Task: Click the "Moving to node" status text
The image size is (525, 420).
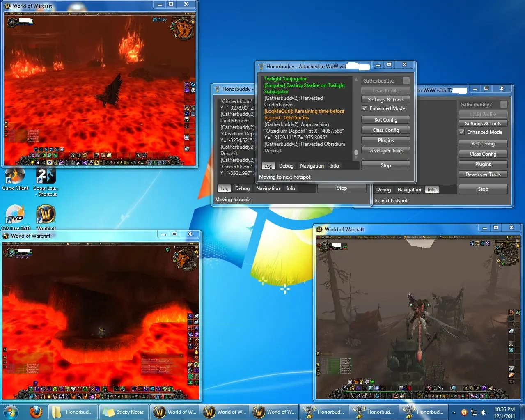Action: click(232, 200)
